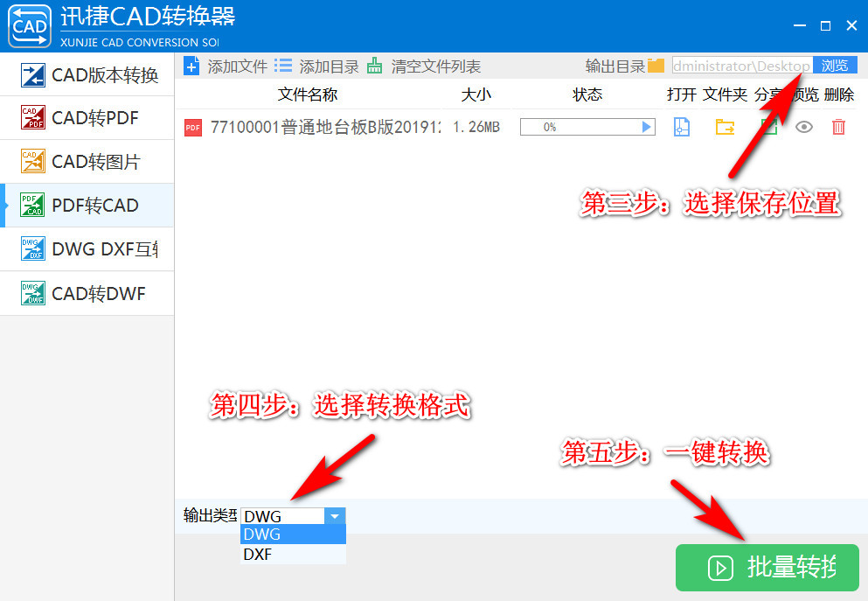Click 清空文件列表 button
The image size is (868, 601).
[436, 66]
